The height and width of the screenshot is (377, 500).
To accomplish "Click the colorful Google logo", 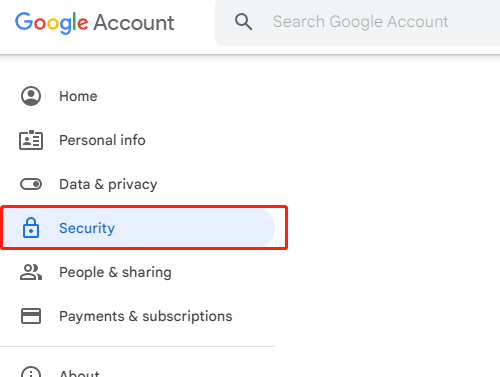I will point(52,23).
